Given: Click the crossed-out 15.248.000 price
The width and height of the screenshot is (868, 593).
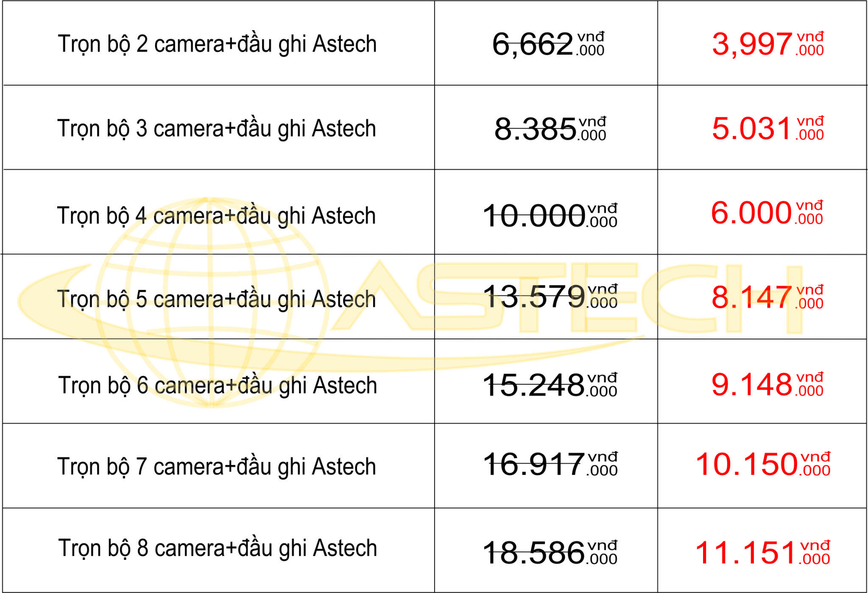Looking at the screenshot, I should tap(550, 385).
